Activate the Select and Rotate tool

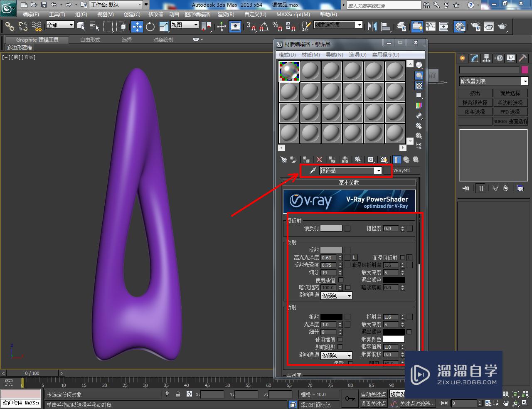point(150,27)
